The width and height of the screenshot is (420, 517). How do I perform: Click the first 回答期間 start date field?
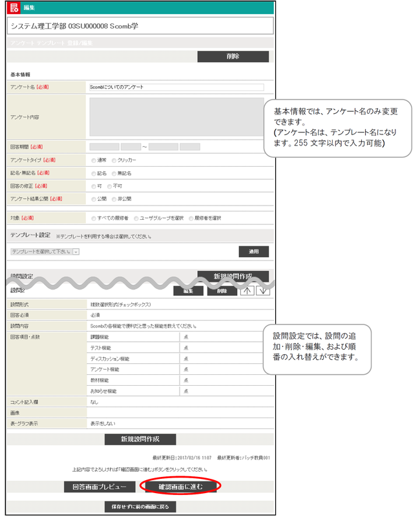(104, 147)
